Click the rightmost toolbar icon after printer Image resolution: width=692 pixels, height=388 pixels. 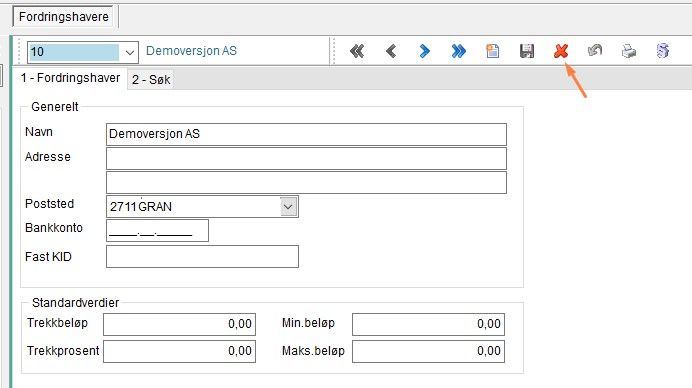(x=662, y=51)
